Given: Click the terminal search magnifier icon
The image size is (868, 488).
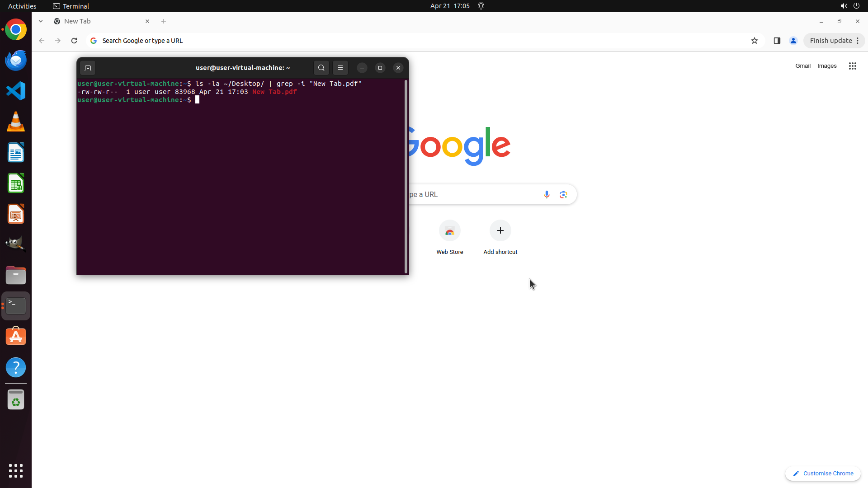Looking at the screenshot, I should 321,68.
